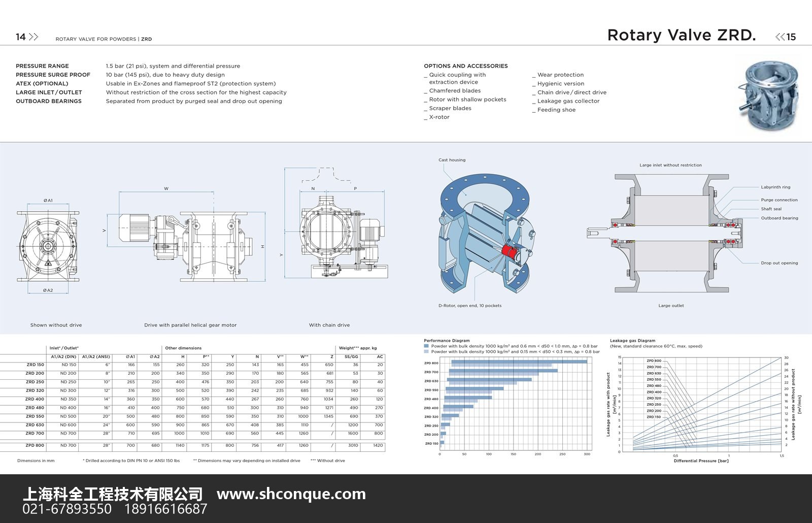Click the 'ND 350' cell in the table
812x523 pixels.
pyautogui.click(x=68, y=399)
